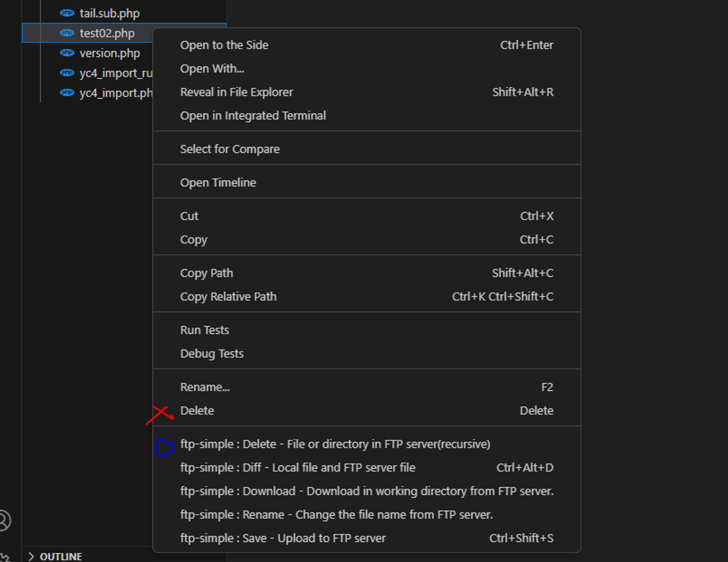Select Open to the Side
728x562 pixels.
pyautogui.click(x=224, y=45)
